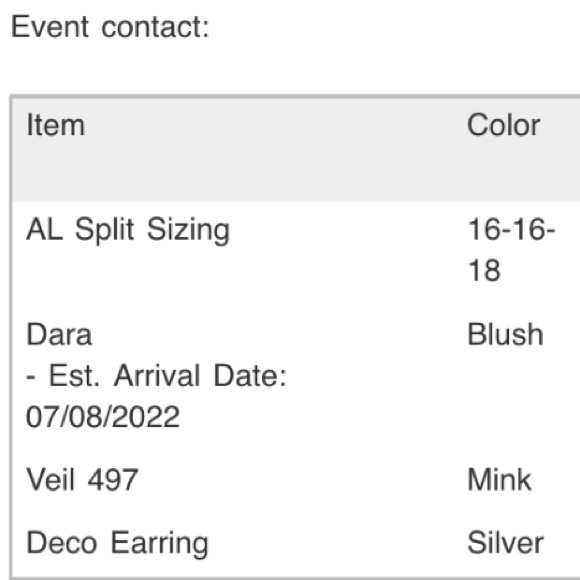Click the wrapped 18 value under 16-16-
Viewport: 580px width, 580px height.
pos(484,270)
